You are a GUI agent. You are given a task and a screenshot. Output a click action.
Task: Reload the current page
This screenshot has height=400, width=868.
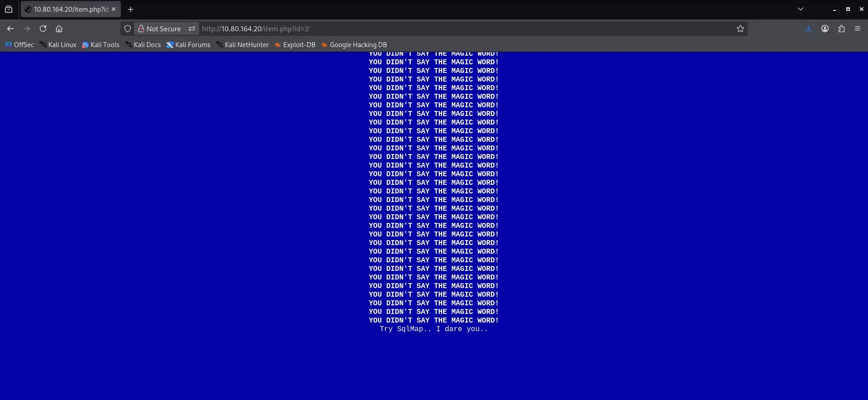click(x=43, y=29)
